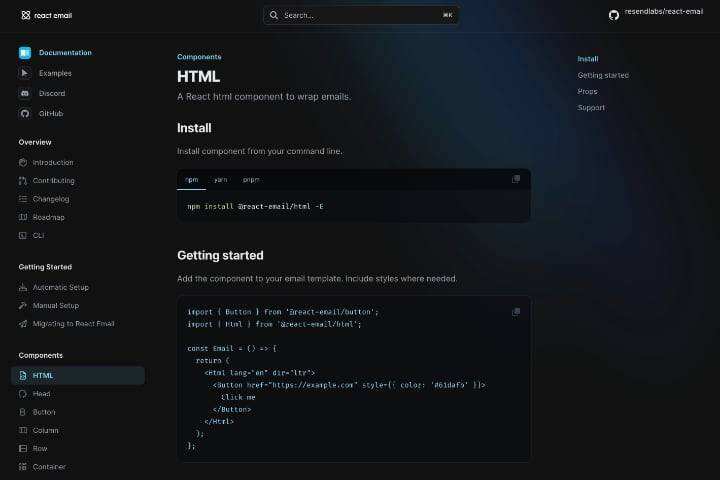The height and width of the screenshot is (480, 720).
Task: Open the Discord icon in sidebar
Action: pyautogui.click(x=25, y=93)
